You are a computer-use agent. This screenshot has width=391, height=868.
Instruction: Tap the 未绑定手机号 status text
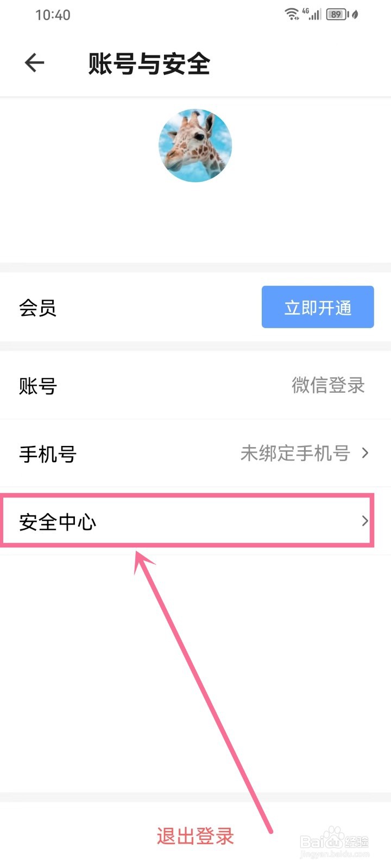295,453
